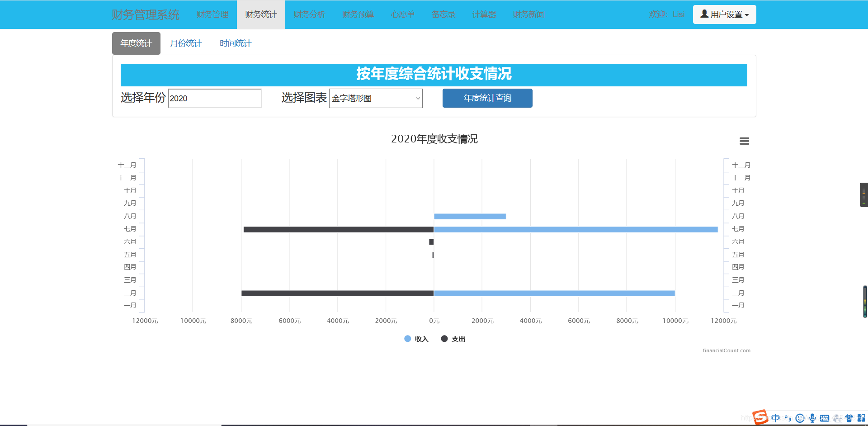Switch to the 月份统计 tab

click(x=186, y=43)
